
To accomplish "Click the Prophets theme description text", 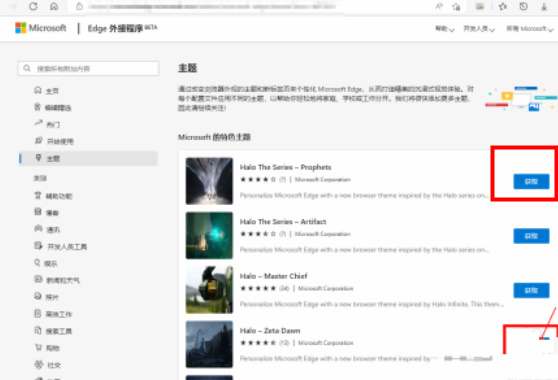I will click(364, 195).
